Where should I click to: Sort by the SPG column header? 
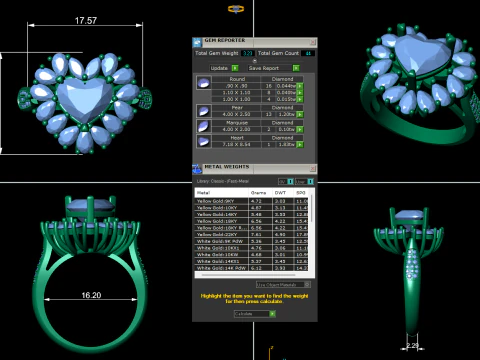[301, 193]
